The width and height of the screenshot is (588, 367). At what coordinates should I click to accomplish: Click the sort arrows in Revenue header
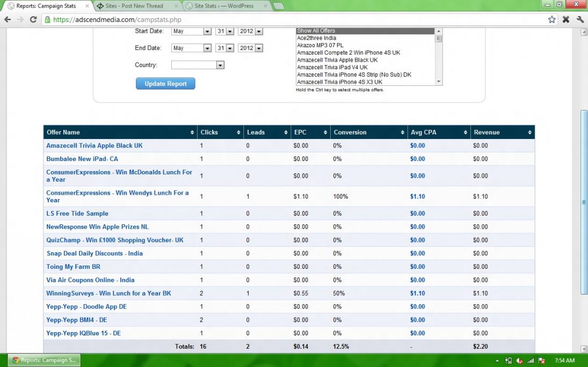click(x=529, y=133)
